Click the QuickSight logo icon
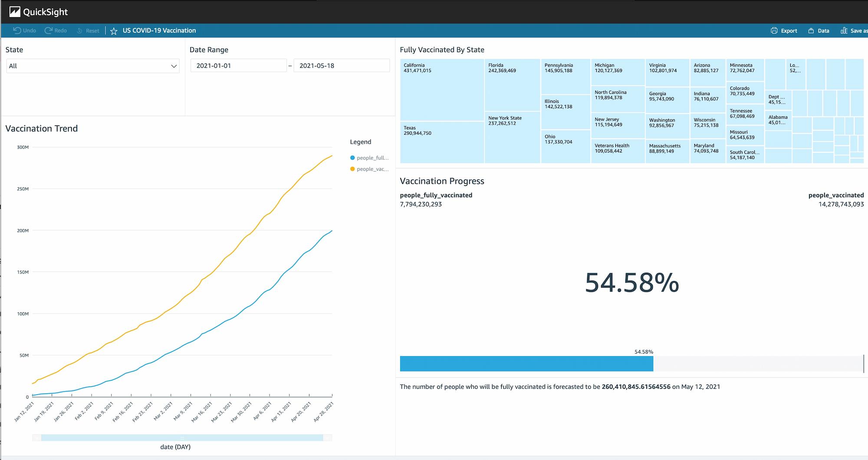Viewport: 868px width, 460px height. pos(15,12)
